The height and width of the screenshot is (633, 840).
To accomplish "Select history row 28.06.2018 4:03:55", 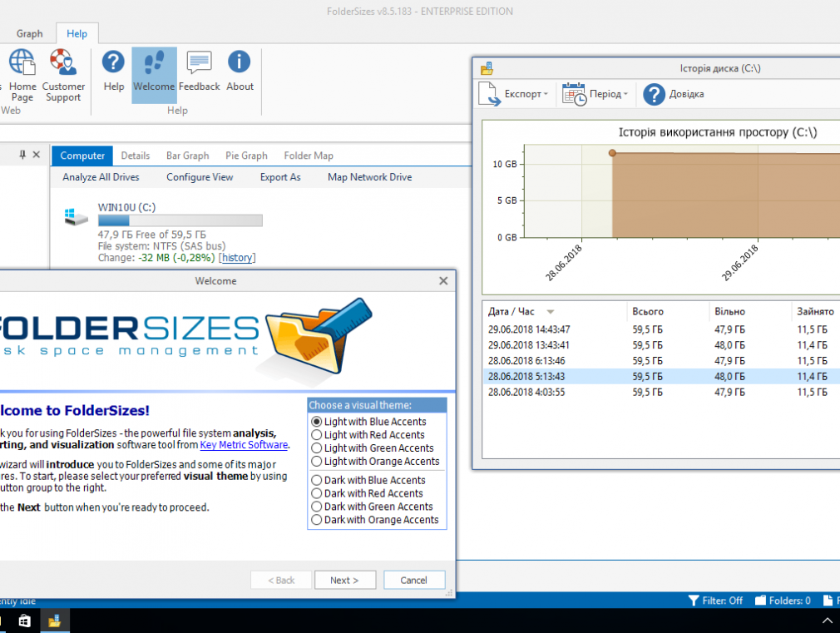I will pyautogui.click(x=661, y=393).
